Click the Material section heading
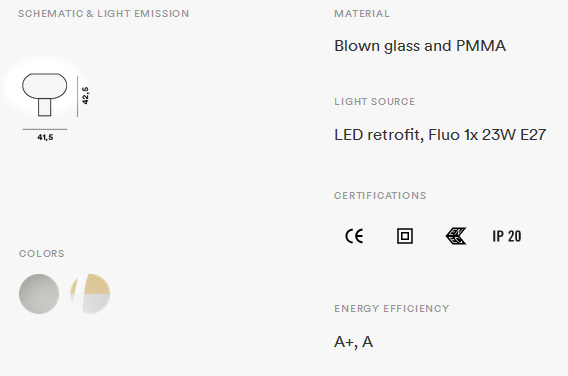The height and width of the screenshot is (376, 568). [362, 14]
